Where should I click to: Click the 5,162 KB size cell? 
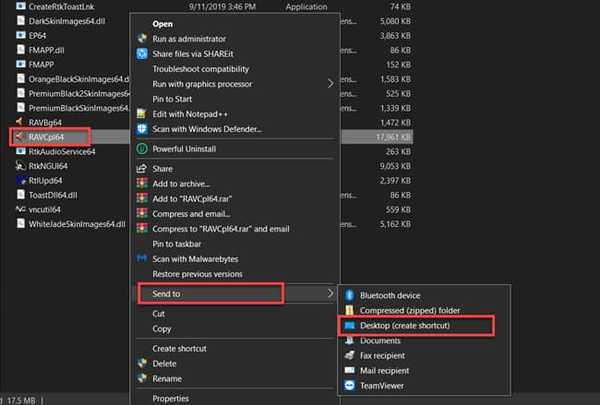point(395,224)
